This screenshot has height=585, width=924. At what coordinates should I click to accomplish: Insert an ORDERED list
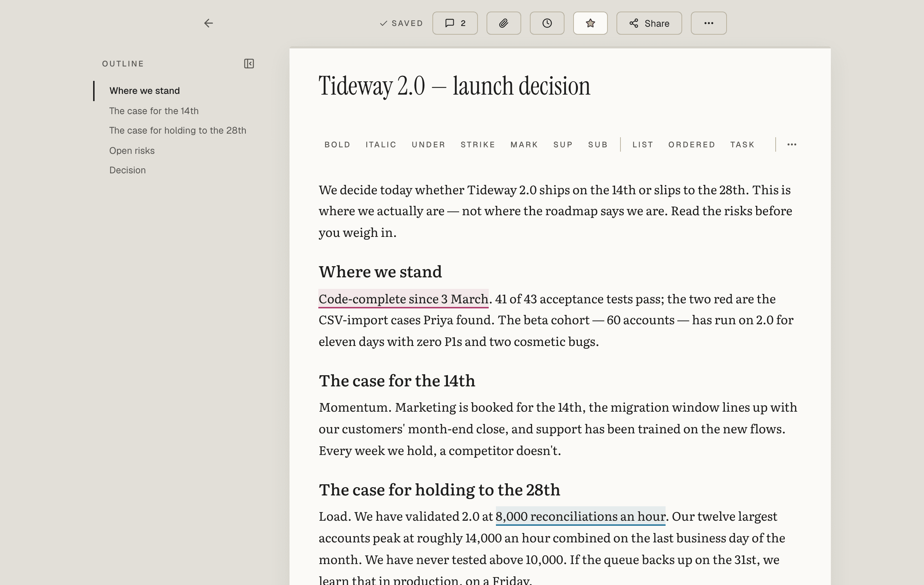[692, 144]
